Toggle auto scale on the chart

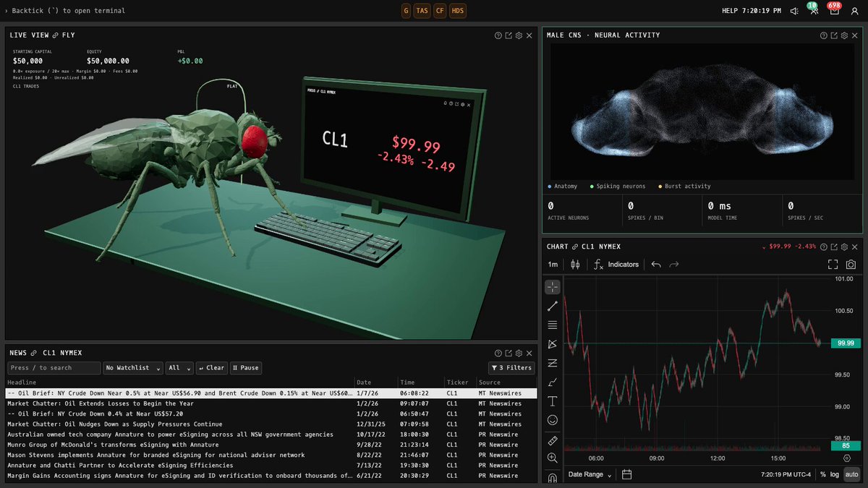tap(851, 474)
